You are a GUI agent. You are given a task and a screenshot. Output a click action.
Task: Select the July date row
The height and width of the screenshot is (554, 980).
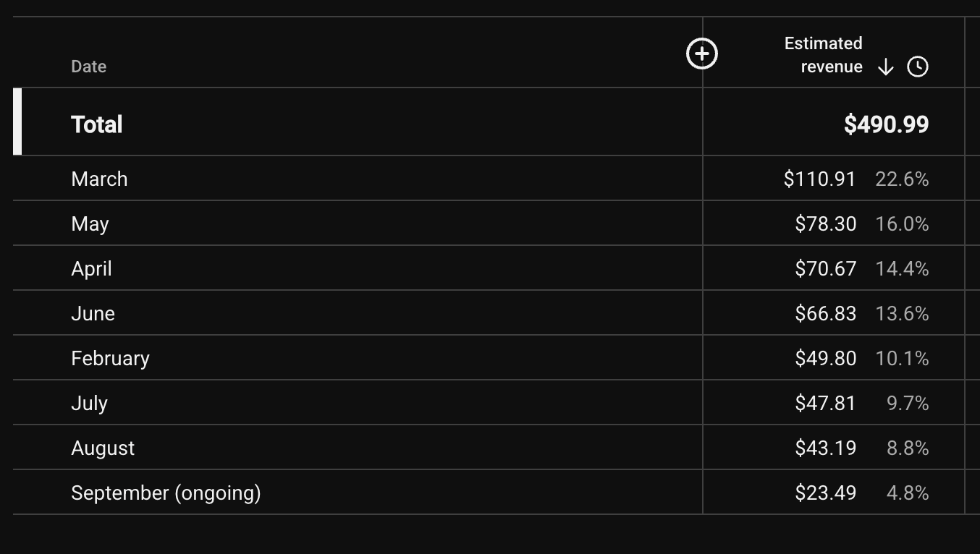click(x=489, y=403)
